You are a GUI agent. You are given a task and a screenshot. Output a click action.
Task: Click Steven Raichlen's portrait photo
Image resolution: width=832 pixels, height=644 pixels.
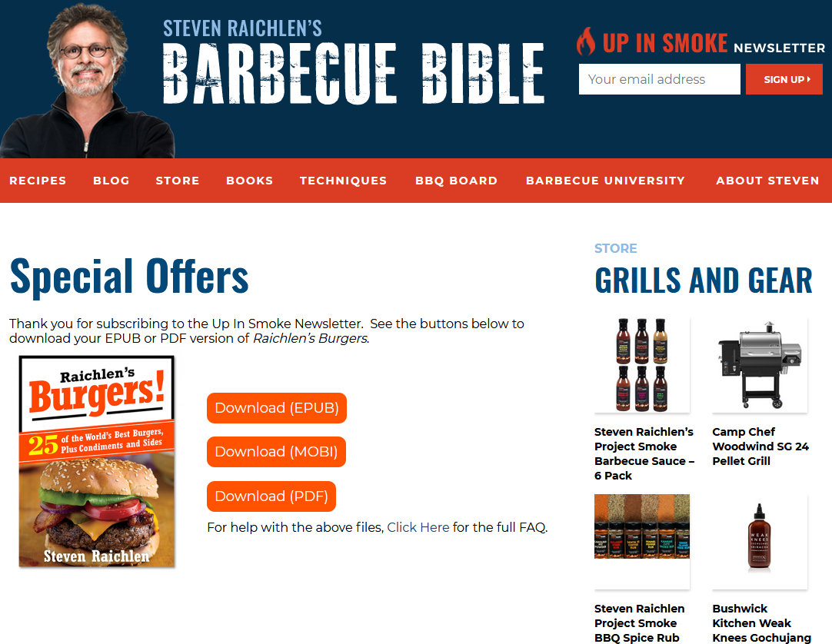click(x=88, y=81)
